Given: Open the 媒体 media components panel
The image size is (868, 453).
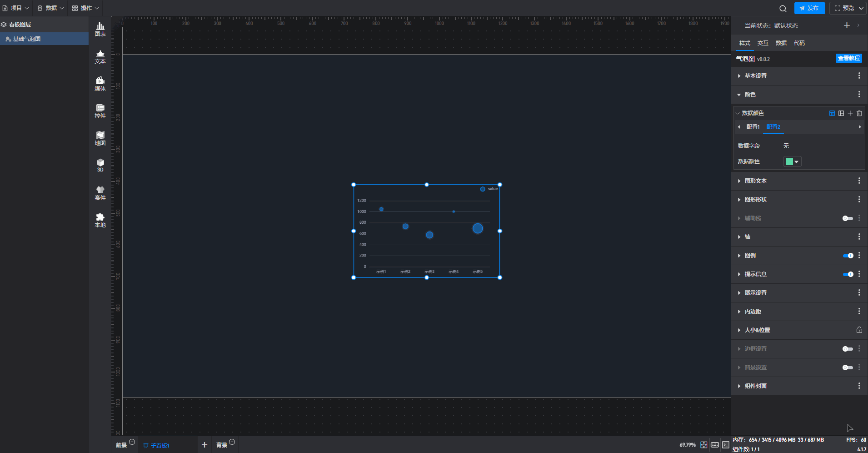Looking at the screenshot, I should [x=100, y=84].
